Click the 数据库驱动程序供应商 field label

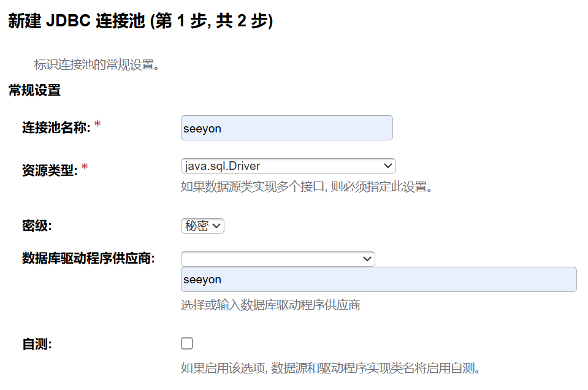tap(88, 258)
